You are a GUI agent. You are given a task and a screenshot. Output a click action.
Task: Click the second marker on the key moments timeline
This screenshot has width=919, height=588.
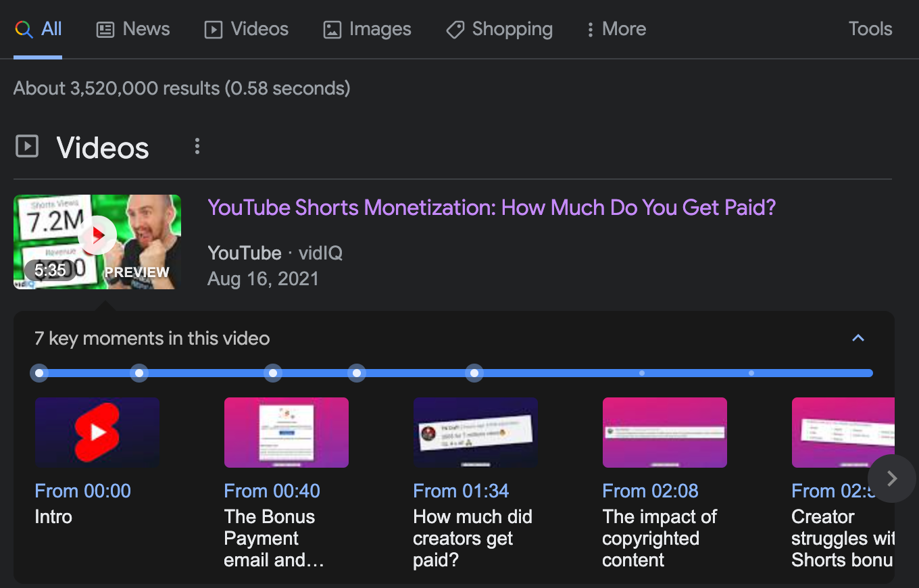(x=139, y=372)
